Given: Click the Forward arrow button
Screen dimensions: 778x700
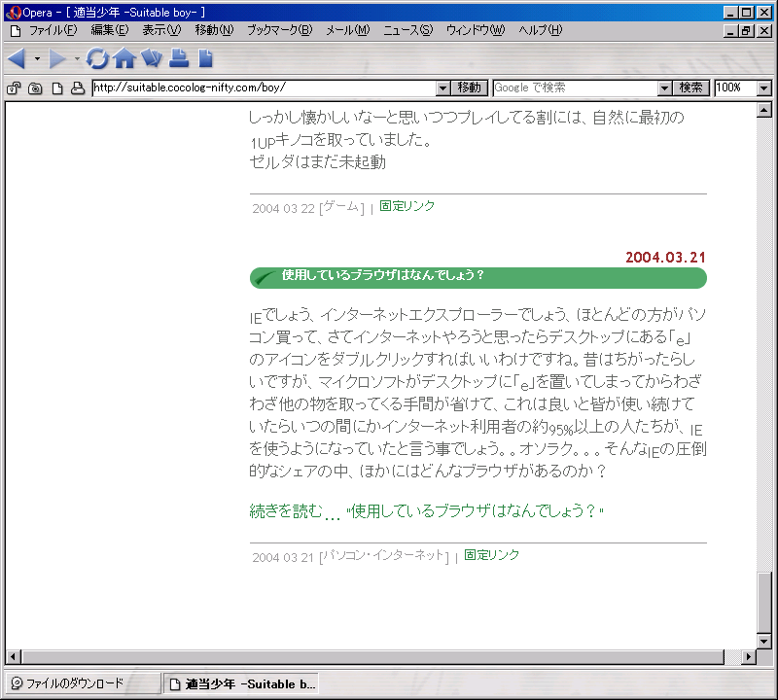Looking at the screenshot, I should [x=57, y=58].
